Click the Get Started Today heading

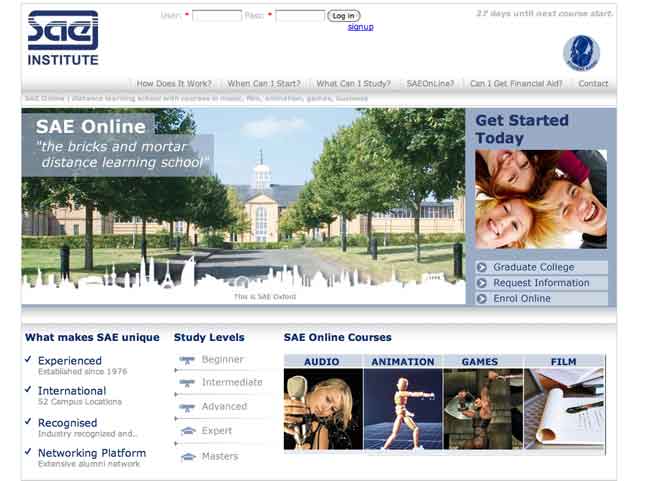(x=522, y=129)
